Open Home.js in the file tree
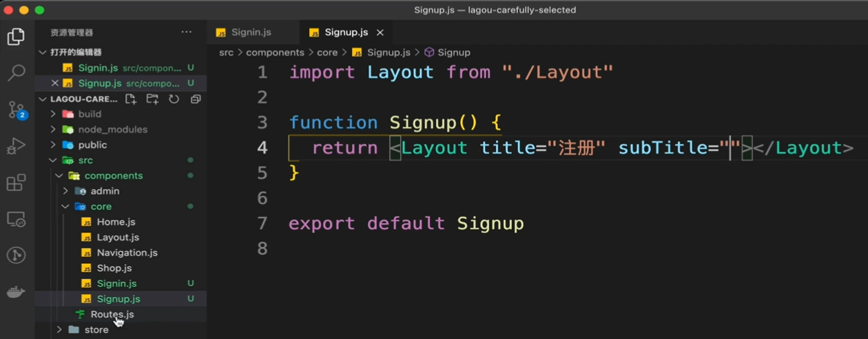The image size is (868, 339). [x=116, y=222]
